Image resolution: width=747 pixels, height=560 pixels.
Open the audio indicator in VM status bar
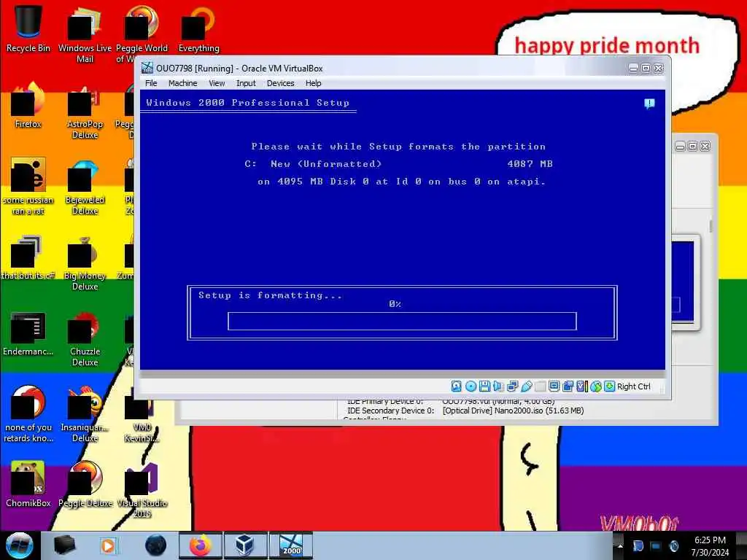[x=498, y=386]
